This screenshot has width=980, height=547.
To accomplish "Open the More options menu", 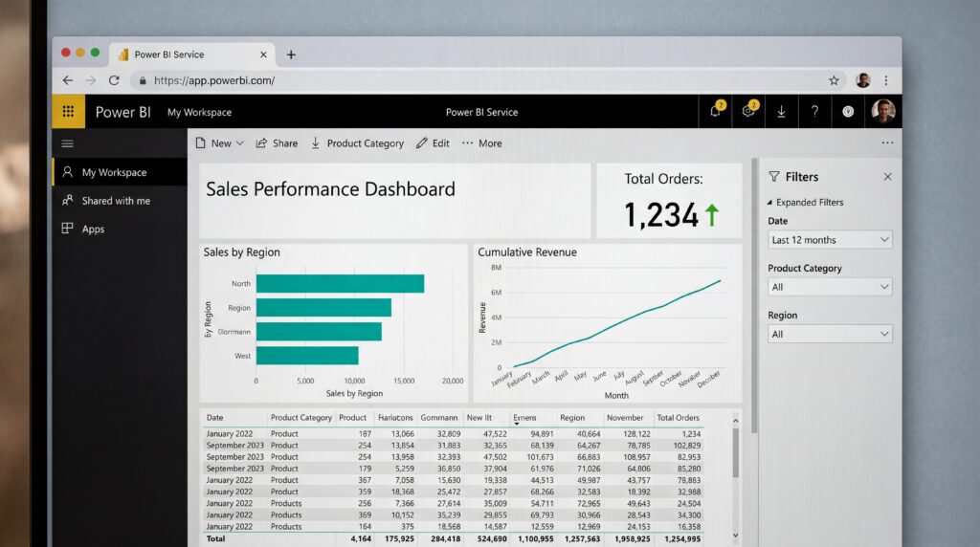I will [x=482, y=143].
